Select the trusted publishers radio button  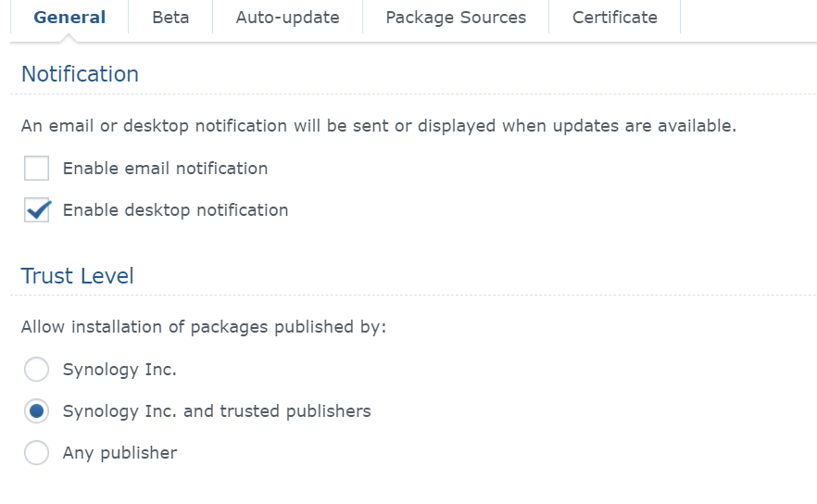tap(36, 411)
